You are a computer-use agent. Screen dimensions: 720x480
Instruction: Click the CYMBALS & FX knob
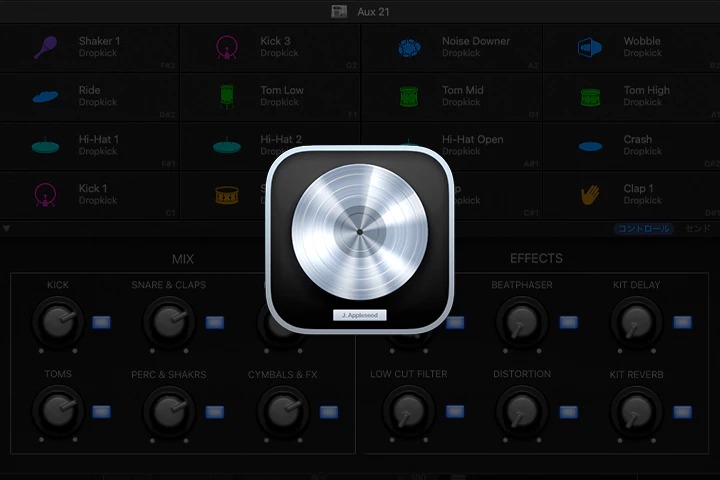click(283, 411)
